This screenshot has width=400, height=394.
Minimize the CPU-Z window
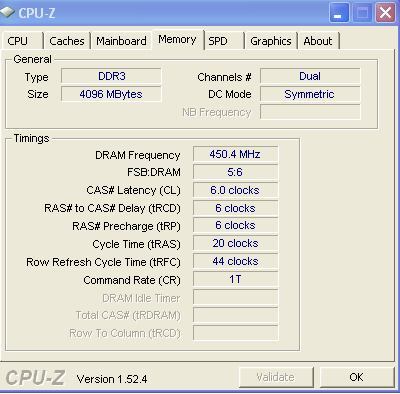tap(339, 13)
